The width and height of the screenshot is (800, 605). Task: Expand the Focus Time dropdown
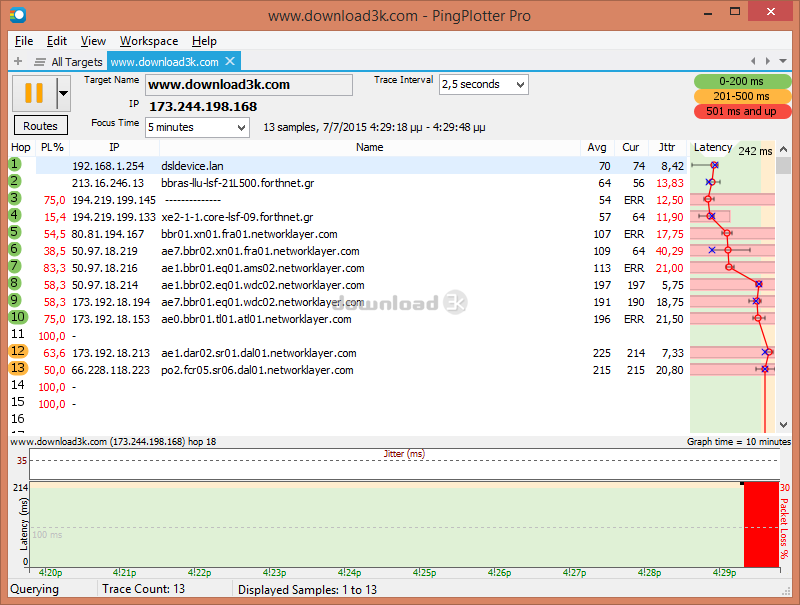pyautogui.click(x=197, y=127)
